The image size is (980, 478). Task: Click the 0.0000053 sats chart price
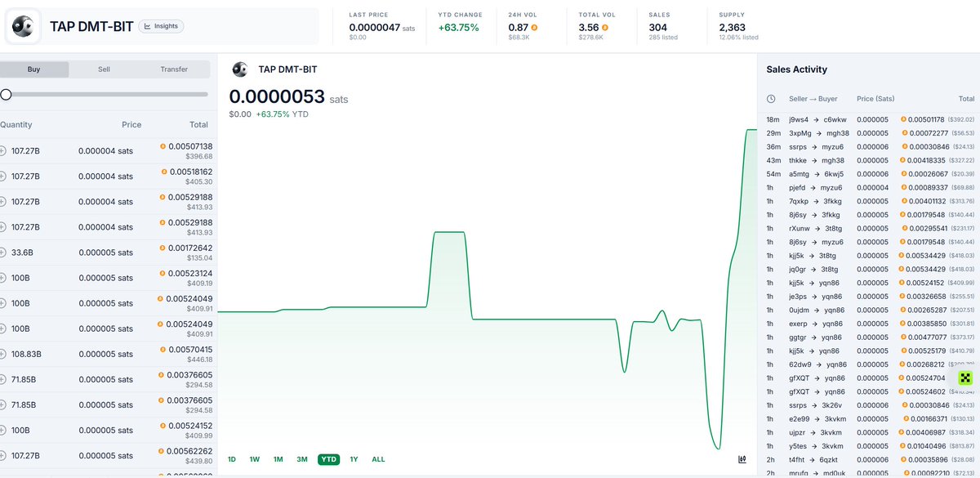(288, 96)
